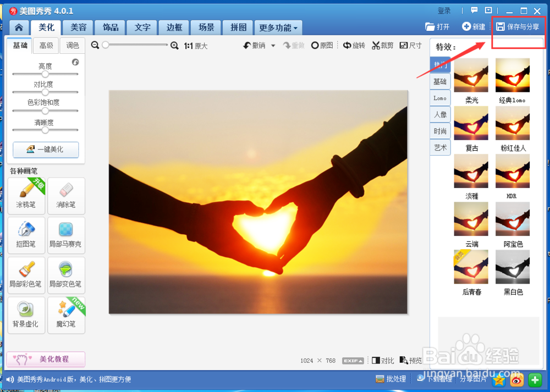Open the 美化教程 tutorial button

(46, 359)
